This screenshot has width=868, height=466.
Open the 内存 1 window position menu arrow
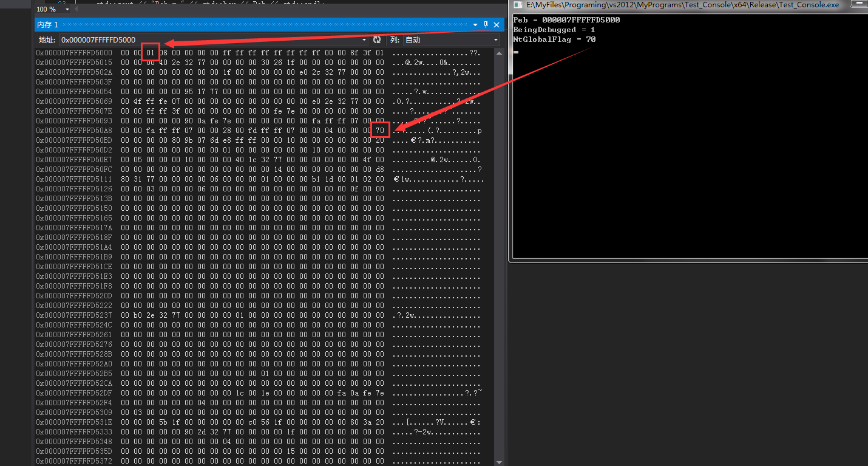coord(474,24)
